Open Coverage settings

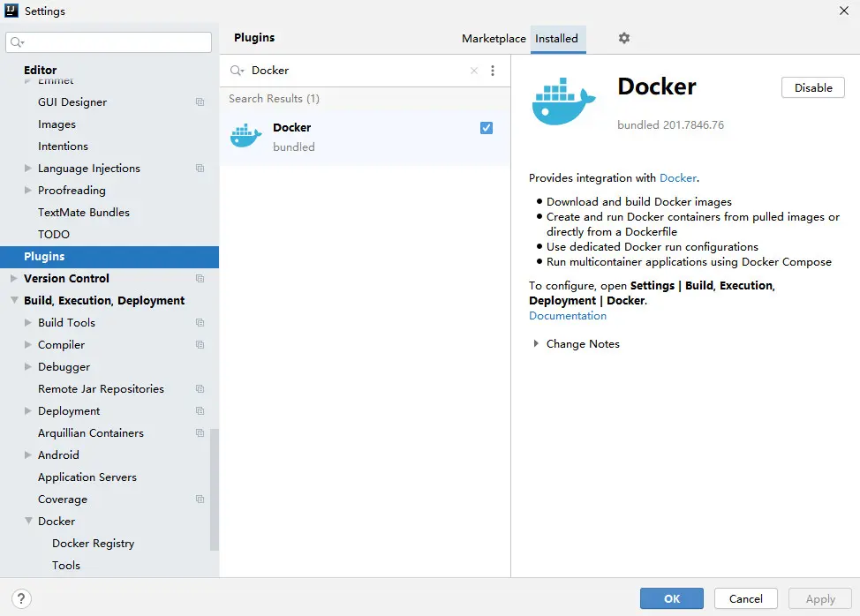coord(63,500)
